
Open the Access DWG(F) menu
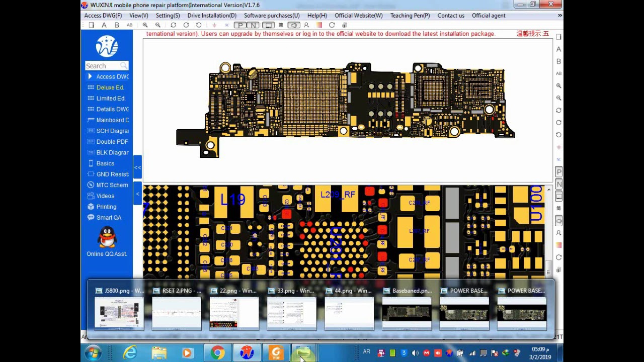(103, 16)
